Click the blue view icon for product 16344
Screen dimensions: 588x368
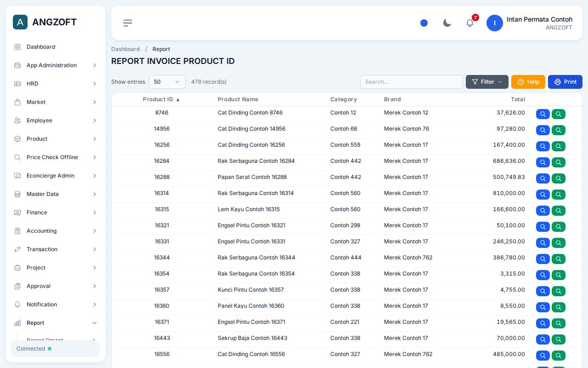[543, 259]
